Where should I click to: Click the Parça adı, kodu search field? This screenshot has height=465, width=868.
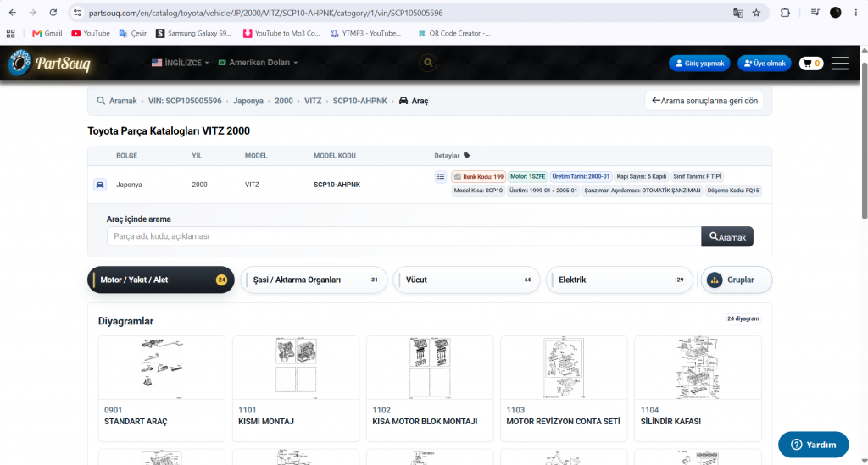404,236
